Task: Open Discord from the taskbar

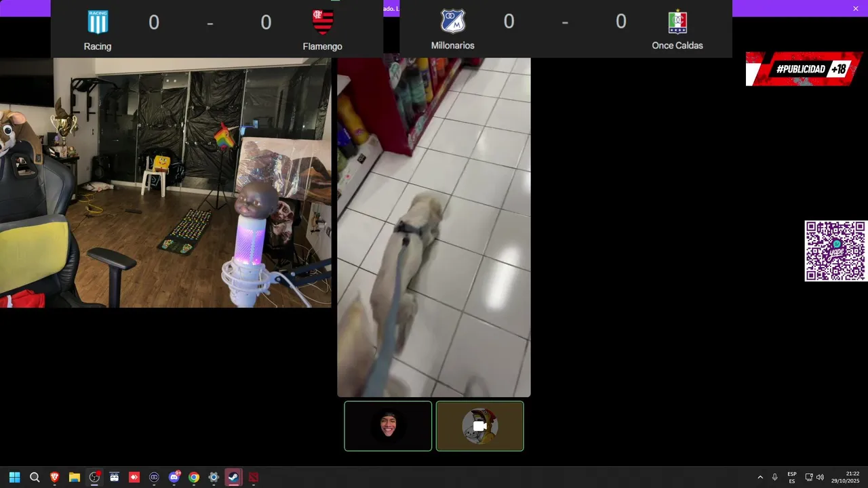Action: pos(174,477)
